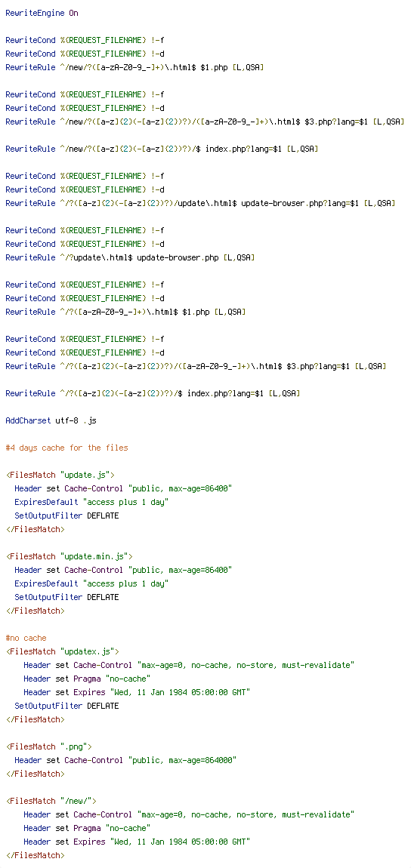Click the RewriteEngine On directive
Image resolution: width=411 pixels, height=868 pixels.
[42, 13]
